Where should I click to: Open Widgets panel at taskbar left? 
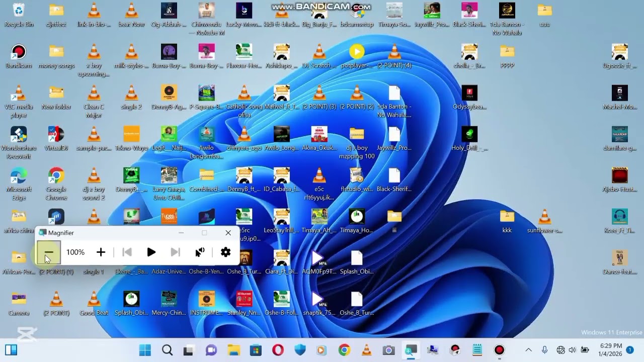tap(11, 350)
